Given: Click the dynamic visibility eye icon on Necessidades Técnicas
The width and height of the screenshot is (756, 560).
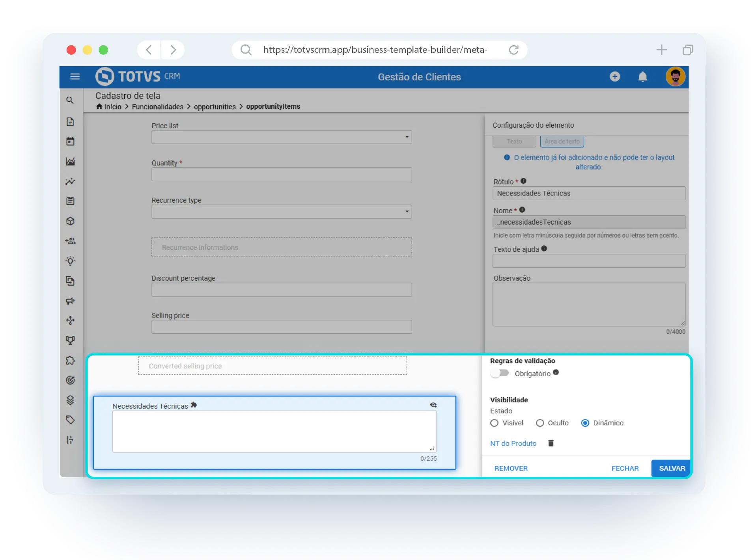Looking at the screenshot, I should pyautogui.click(x=433, y=405).
